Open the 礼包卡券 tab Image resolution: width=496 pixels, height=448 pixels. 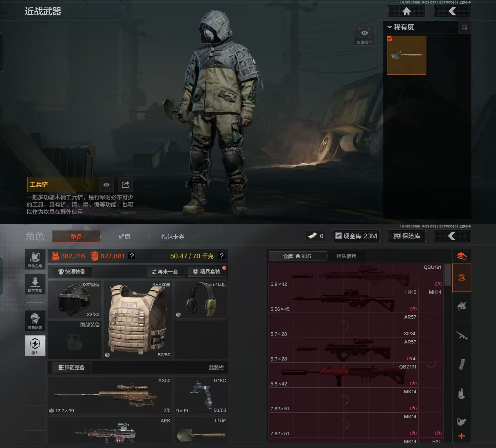point(173,237)
